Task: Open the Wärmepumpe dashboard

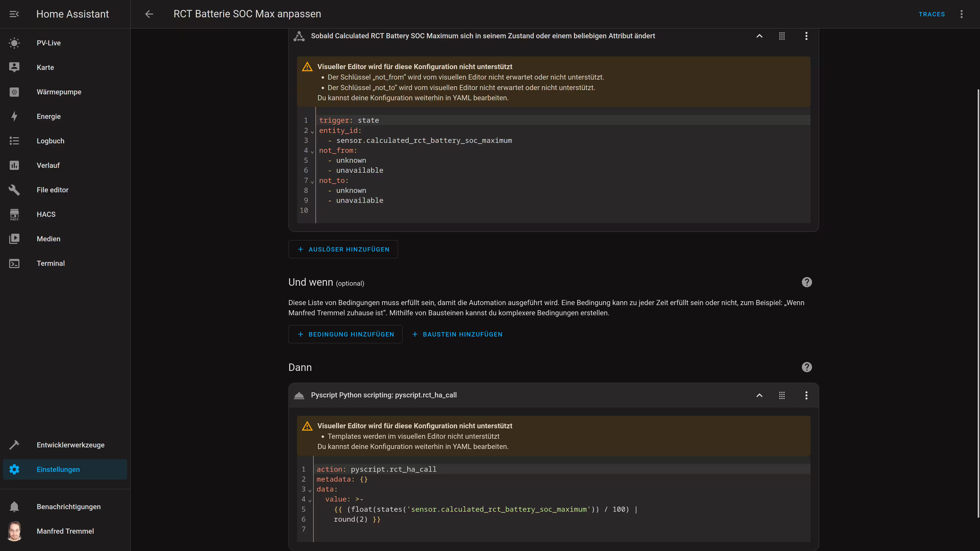Action: pos(65,92)
